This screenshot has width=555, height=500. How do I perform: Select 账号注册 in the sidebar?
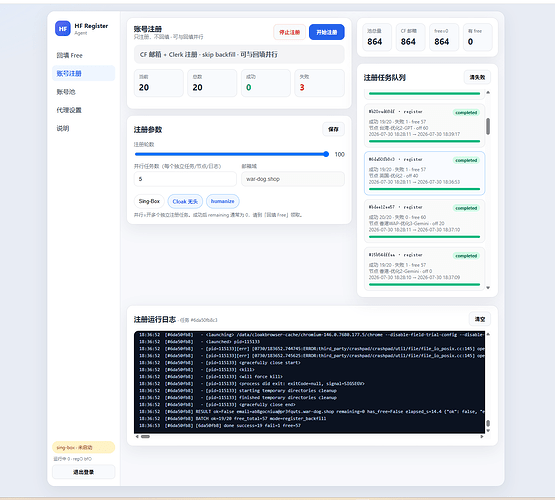pos(84,73)
